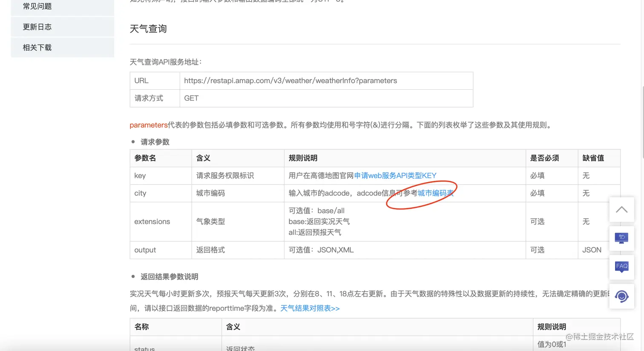
Task: Click the extensions parameter name cell
Action: 161,222
